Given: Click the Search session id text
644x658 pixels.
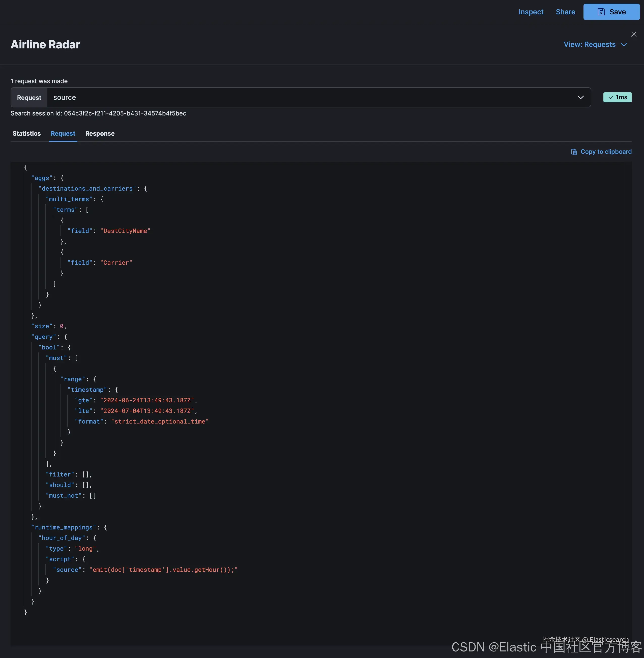Looking at the screenshot, I should [x=98, y=113].
